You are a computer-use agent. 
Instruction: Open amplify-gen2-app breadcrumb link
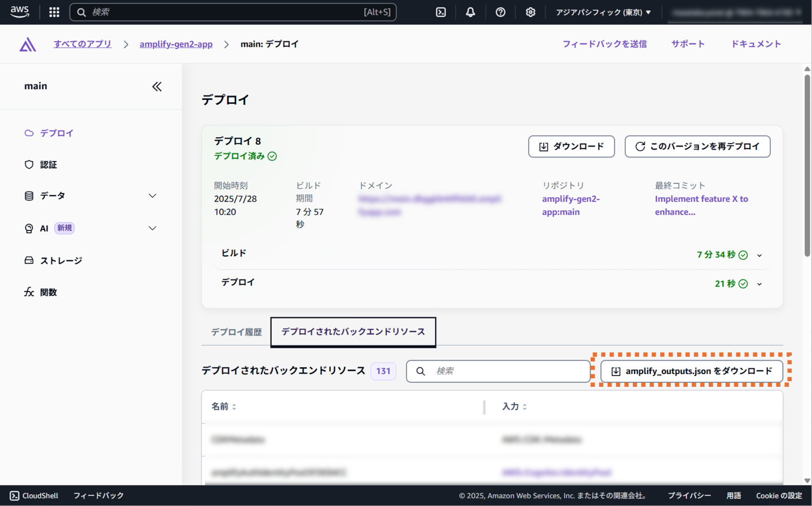(x=176, y=44)
